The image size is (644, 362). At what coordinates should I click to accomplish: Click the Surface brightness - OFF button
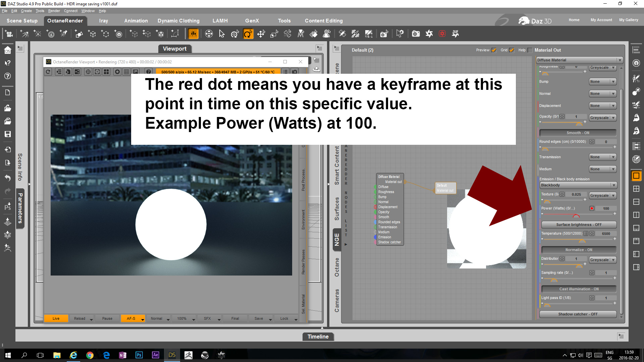579,225
